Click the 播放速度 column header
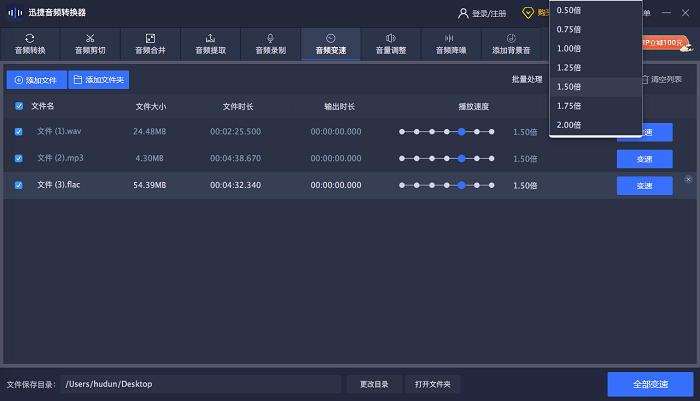The image size is (700, 401). pyautogui.click(x=474, y=107)
